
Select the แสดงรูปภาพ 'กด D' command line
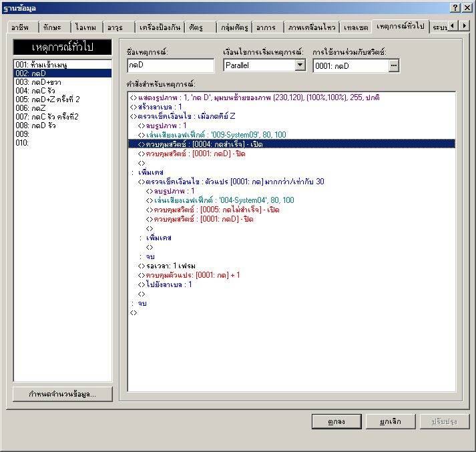tap(292, 97)
